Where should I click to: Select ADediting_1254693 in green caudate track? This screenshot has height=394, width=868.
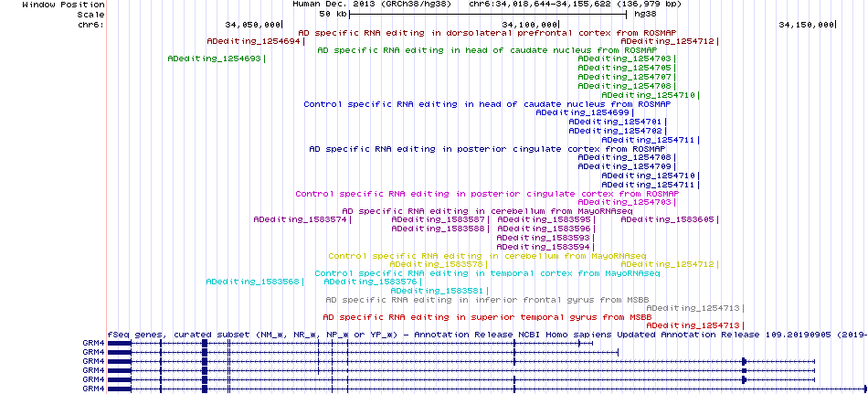click(x=217, y=59)
